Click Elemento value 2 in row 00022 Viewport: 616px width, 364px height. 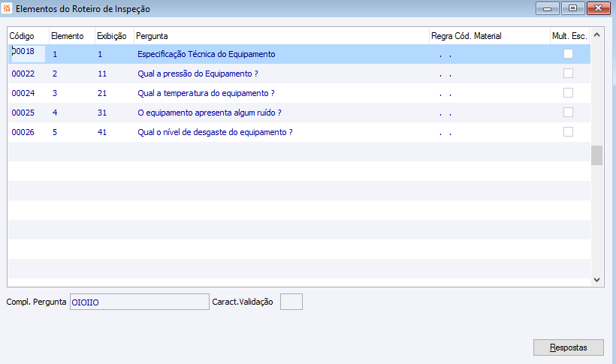[x=55, y=74]
